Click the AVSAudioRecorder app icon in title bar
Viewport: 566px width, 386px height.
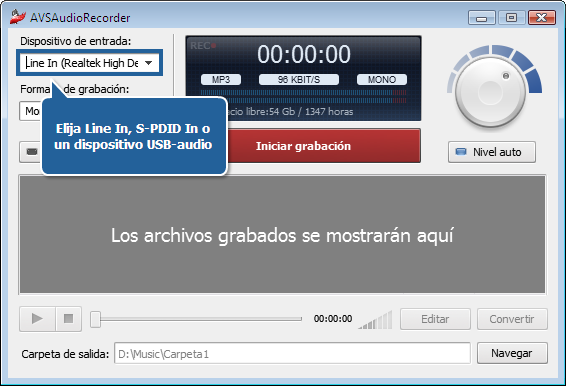18,17
